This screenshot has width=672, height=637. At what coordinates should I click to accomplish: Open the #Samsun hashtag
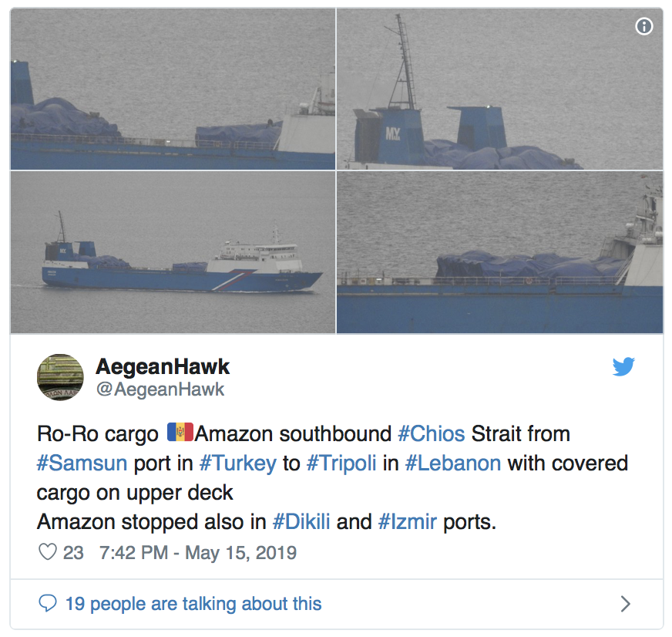(82, 463)
